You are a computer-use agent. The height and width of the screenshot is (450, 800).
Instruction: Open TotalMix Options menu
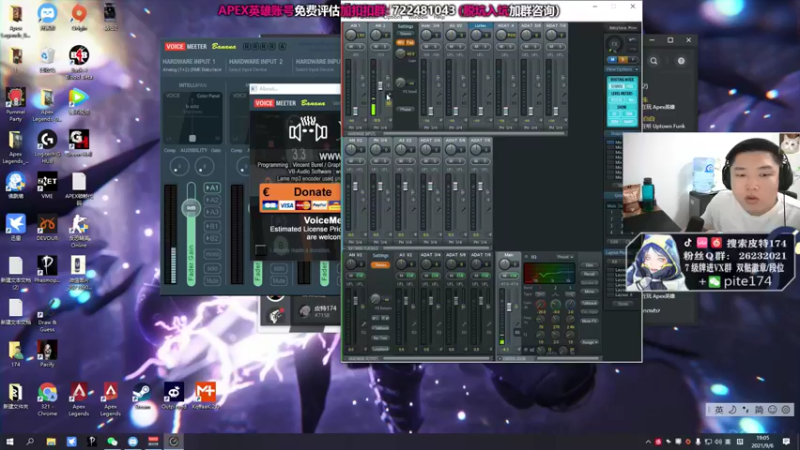coord(393,17)
